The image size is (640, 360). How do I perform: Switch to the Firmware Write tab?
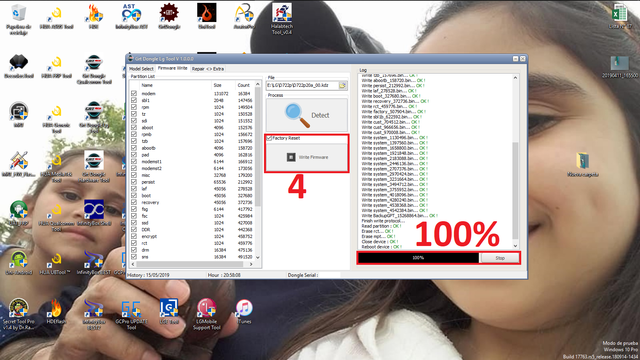point(172,68)
